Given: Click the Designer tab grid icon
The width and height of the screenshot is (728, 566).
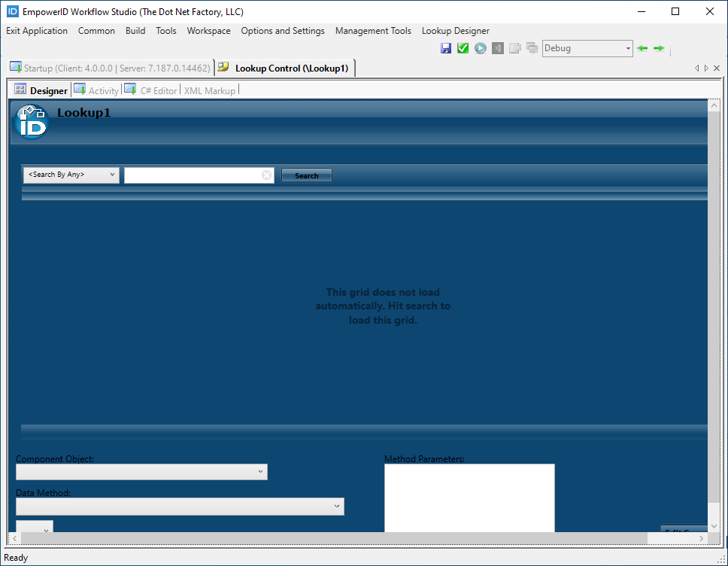Looking at the screenshot, I should [x=20, y=89].
